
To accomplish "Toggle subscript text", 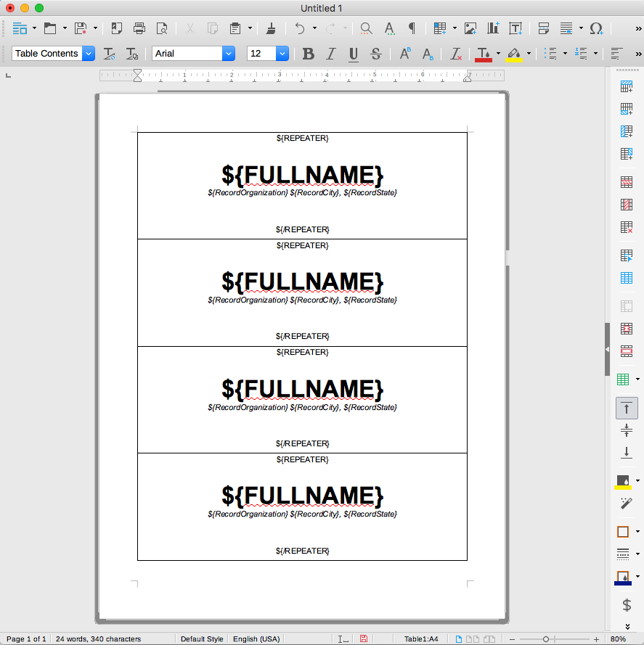I will point(428,54).
